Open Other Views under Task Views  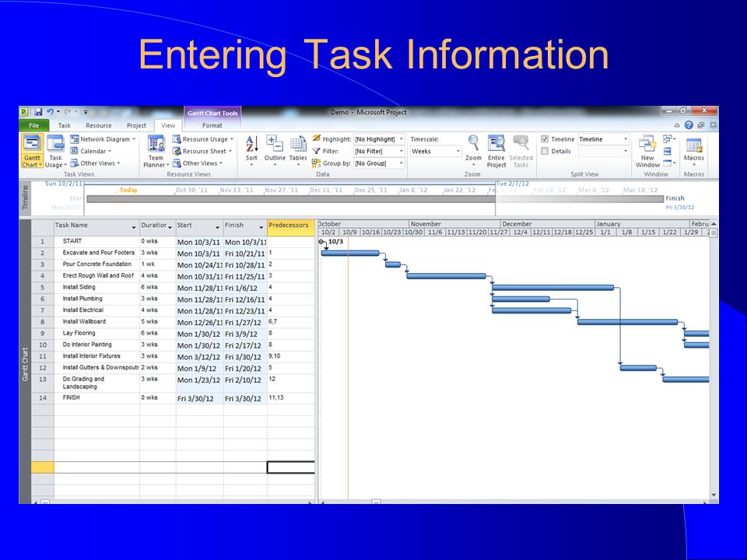tap(95, 163)
